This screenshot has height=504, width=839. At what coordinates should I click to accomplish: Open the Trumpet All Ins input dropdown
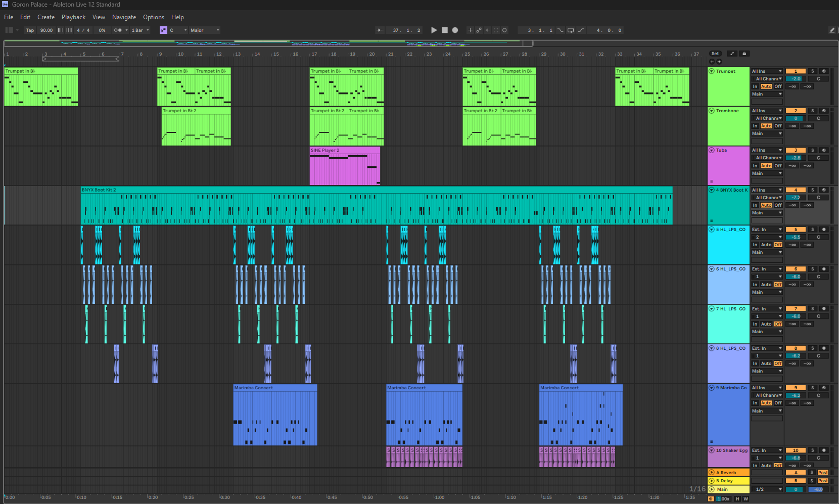click(766, 71)
